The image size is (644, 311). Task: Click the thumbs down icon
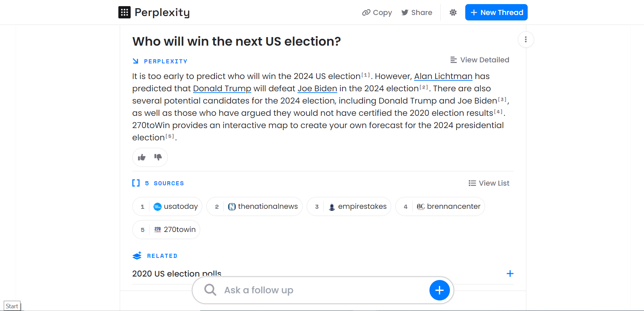click(x=158, y=157)
